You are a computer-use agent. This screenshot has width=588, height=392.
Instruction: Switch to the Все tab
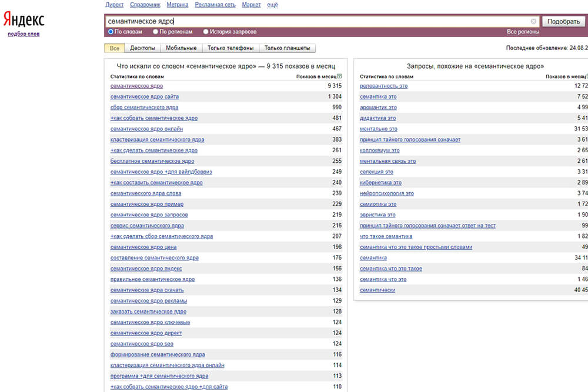tap(115, 48)
